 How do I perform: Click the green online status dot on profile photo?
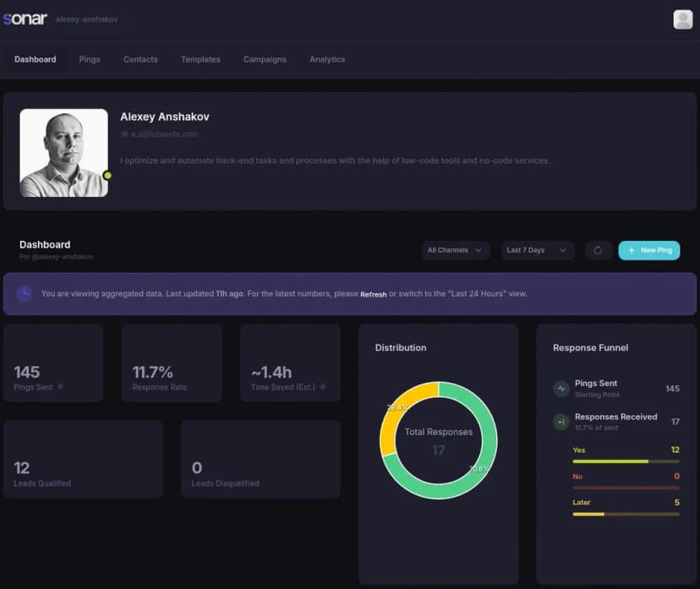pos(107,176)
